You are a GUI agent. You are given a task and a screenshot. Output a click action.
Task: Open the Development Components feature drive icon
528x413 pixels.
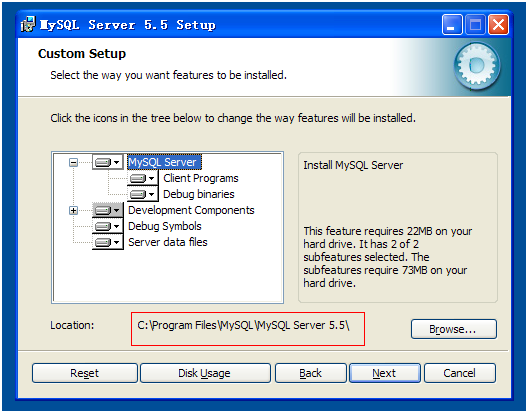click(x=108, y=211)
